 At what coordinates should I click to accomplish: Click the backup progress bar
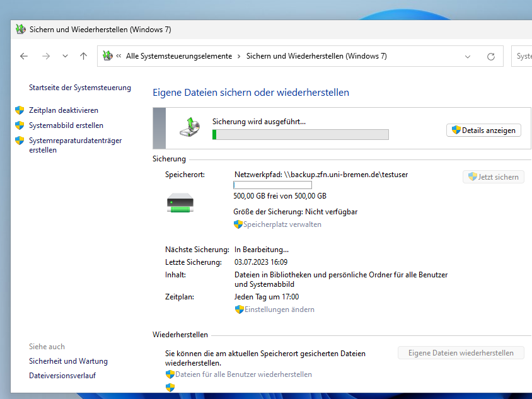tap(301, 134)
